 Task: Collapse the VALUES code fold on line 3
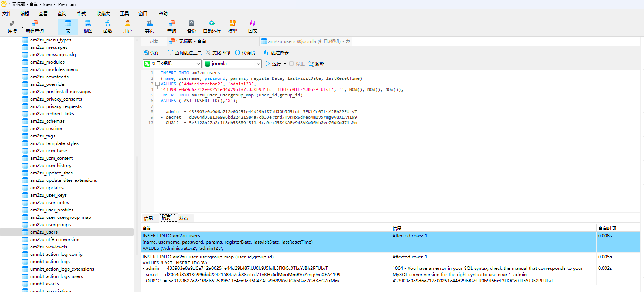coord(157,84)
